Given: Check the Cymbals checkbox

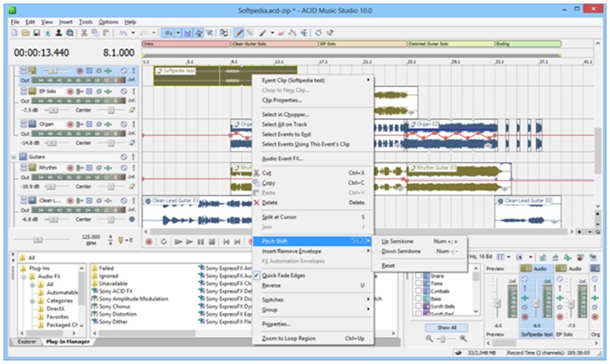Looking at the screenshot, I should [419, 291].
